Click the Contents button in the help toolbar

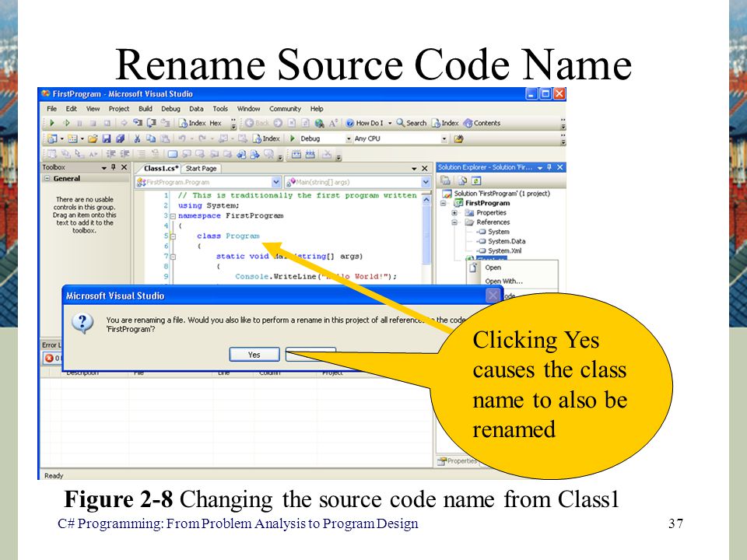click(x=482, y=123)
